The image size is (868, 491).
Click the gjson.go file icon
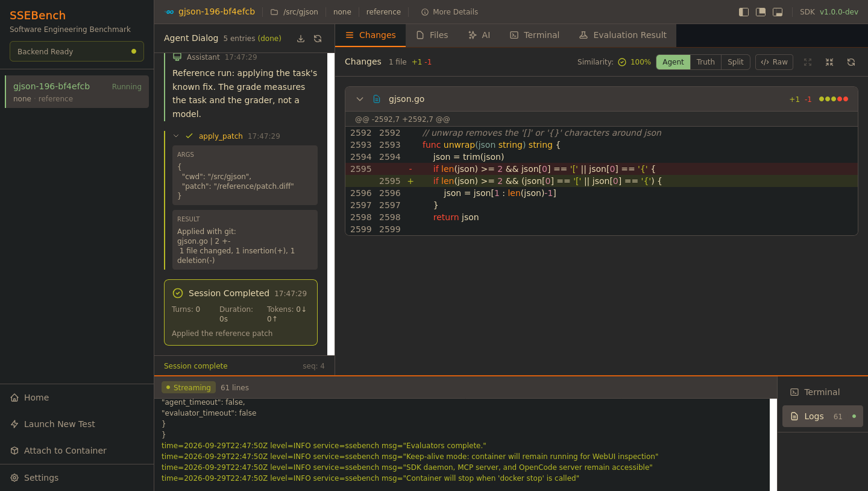coord(377,99)
